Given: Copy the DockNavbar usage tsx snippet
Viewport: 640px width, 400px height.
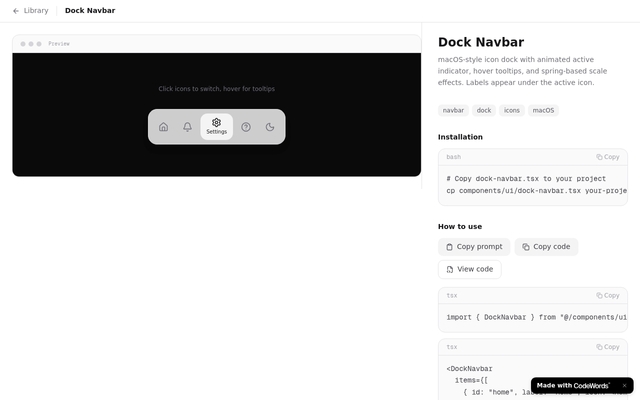Looking at the screenshot, I should coord(608,347).
